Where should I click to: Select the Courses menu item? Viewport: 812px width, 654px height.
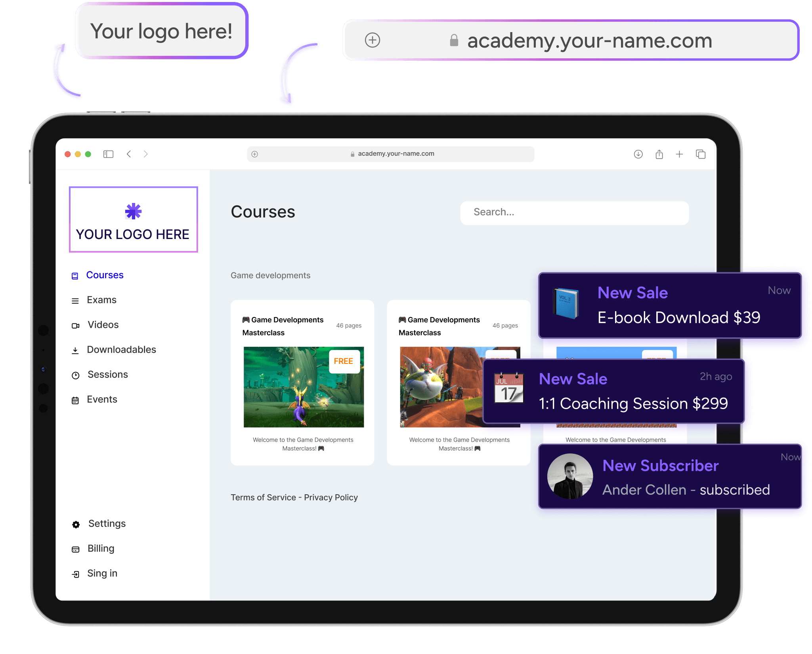pos(104,274)
